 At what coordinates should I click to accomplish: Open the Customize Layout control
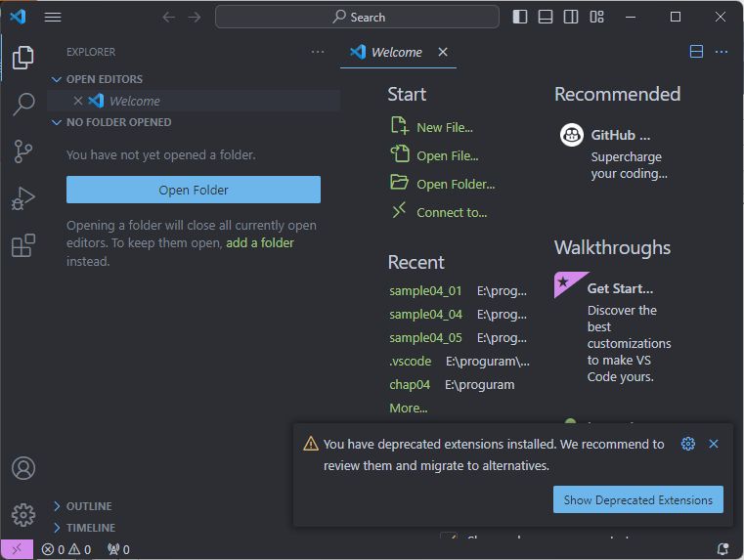point(596,17)
